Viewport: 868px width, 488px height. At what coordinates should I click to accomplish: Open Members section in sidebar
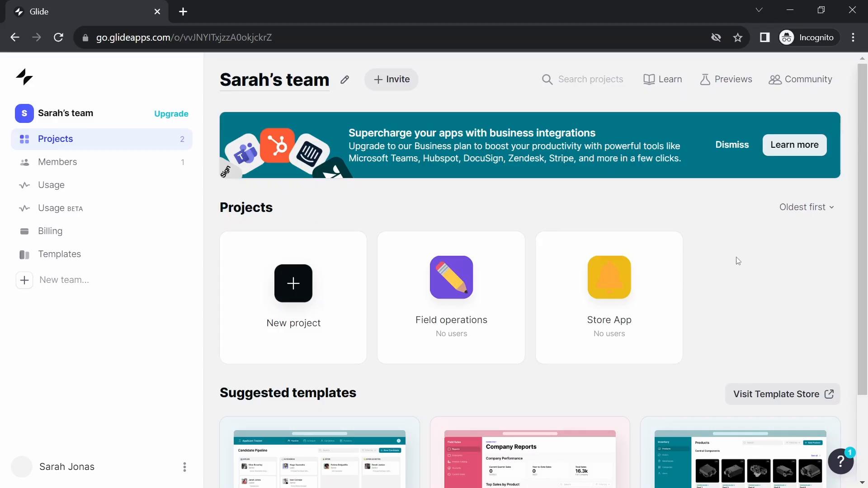pyautogui.click(x=57, y=161)
